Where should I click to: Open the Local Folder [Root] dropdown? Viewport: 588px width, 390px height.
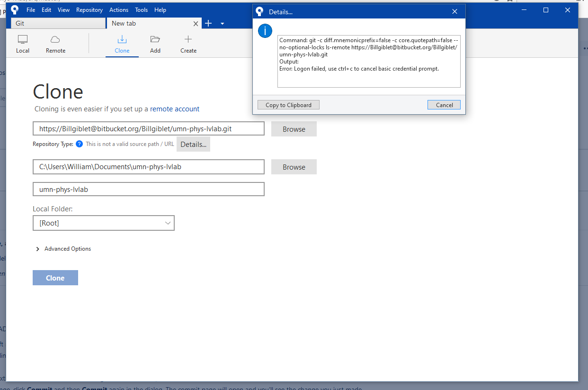(x=104, y=223)
